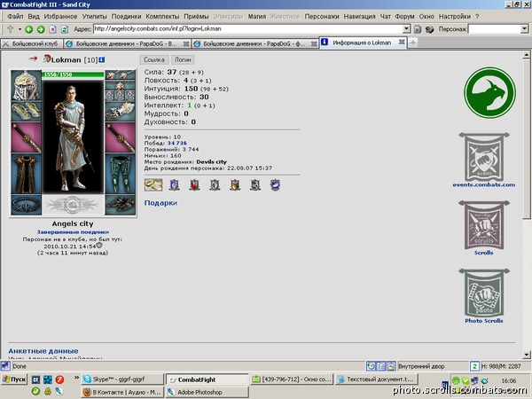Switch to В Контакте Firefox taskbar button
Viewport: 532px width, 399px height.
pos(122,392)
